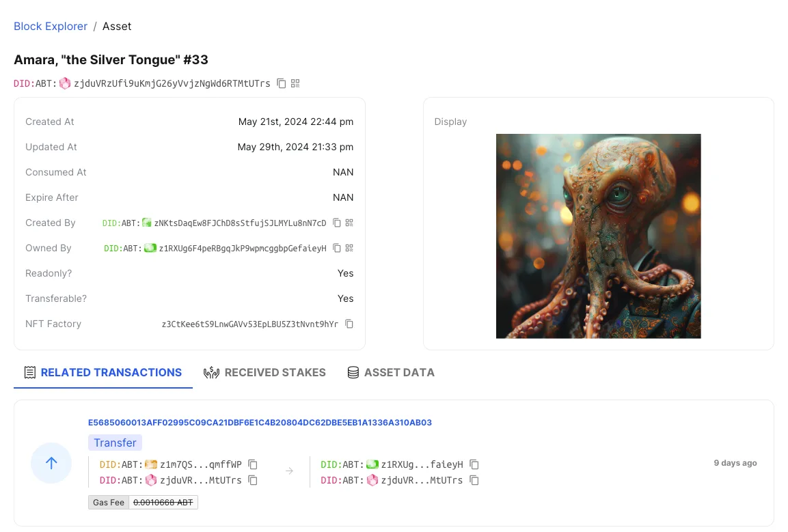This screenshot has height=532, width=788.
Task: Open sender account z1m7QS...qmffWP
Action: point(200,464)
